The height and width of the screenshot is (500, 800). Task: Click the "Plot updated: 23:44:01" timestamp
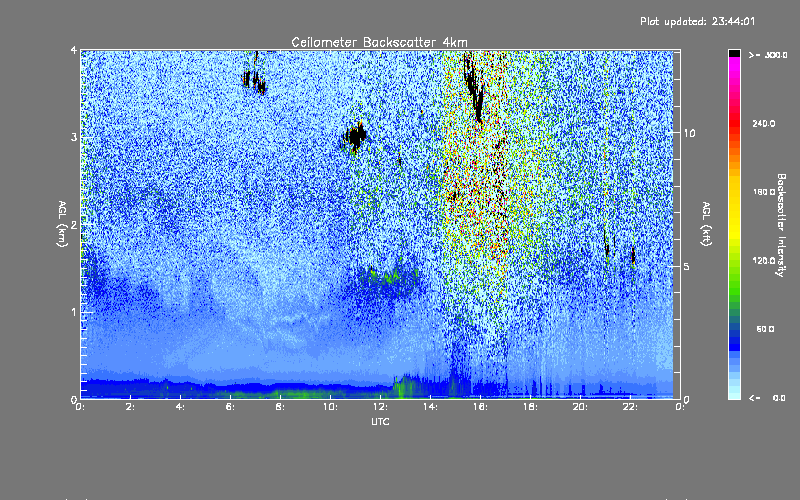point(697,21)
